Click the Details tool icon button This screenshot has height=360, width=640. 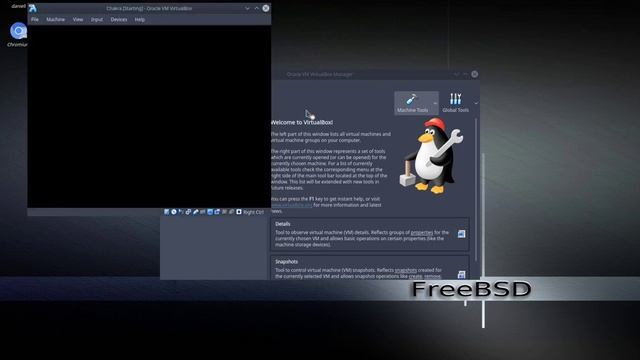click(x=461, y=234)
